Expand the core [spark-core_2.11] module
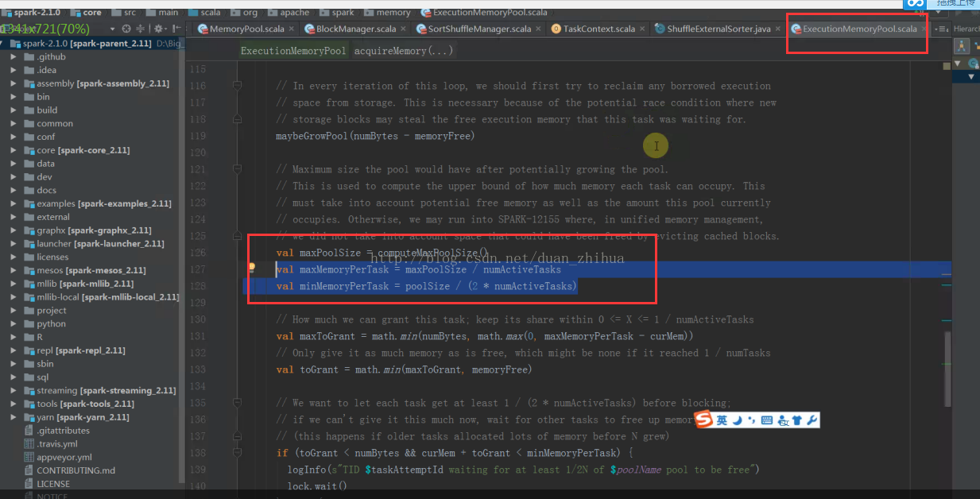The image size is (980, 499). point(14,150)
